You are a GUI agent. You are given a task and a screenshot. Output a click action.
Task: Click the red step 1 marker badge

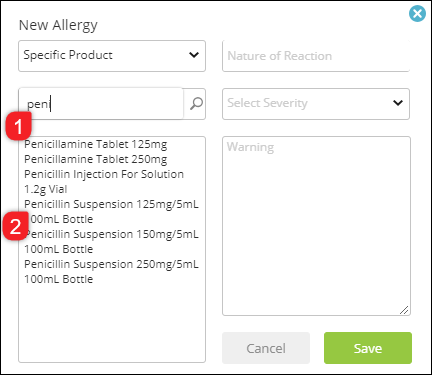[19, 126]
